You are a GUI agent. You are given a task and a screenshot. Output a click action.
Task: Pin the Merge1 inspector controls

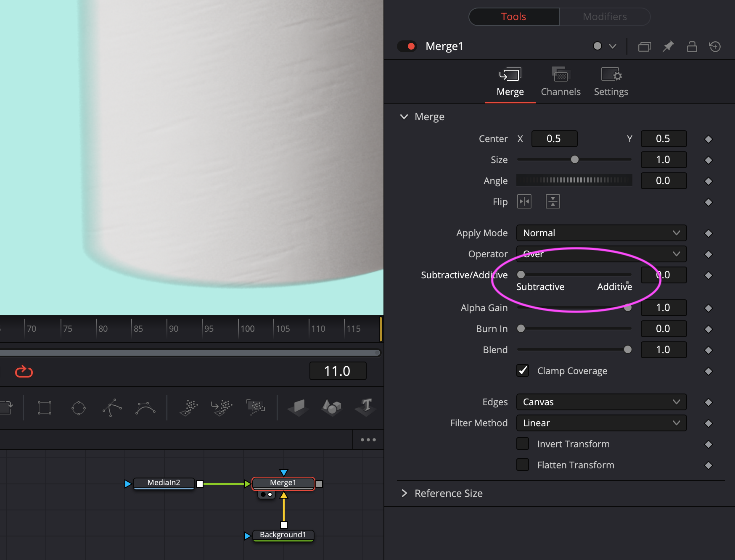(668, 46)
